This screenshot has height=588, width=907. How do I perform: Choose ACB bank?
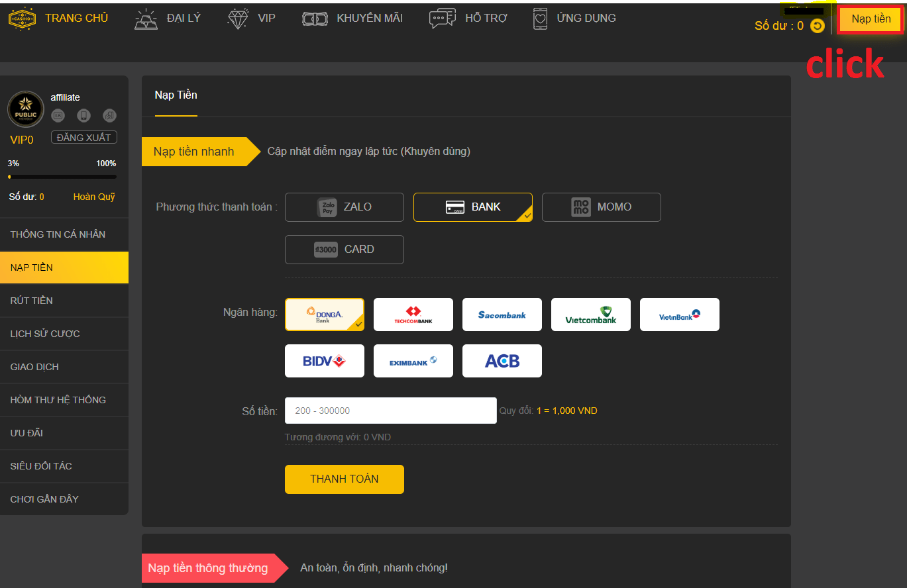click(502, 361)
